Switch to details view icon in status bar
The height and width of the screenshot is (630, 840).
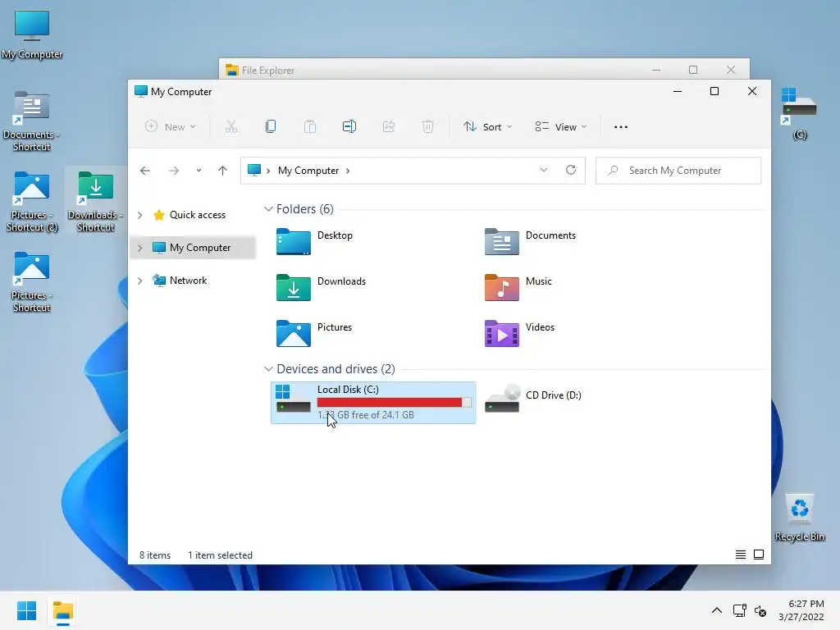[741, 555]
